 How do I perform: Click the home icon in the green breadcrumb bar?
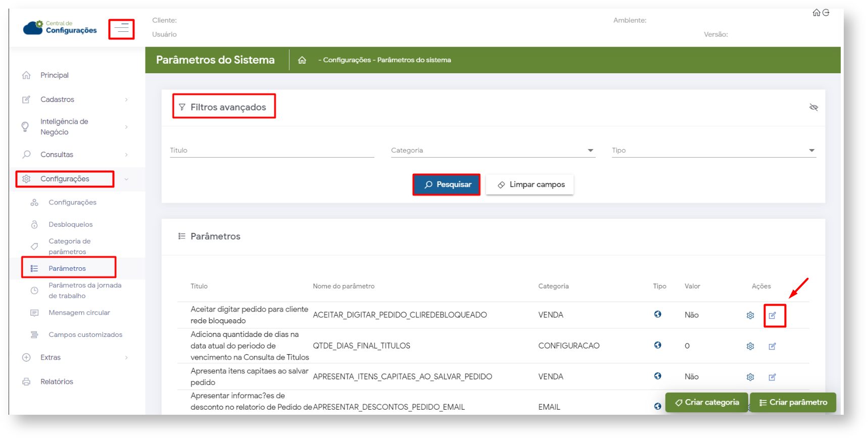click(302, 60)
